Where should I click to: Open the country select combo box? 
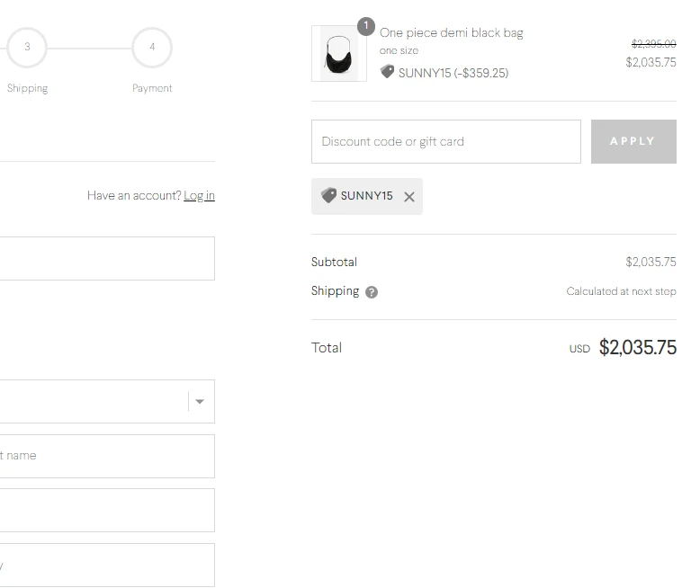coord(107,402)
